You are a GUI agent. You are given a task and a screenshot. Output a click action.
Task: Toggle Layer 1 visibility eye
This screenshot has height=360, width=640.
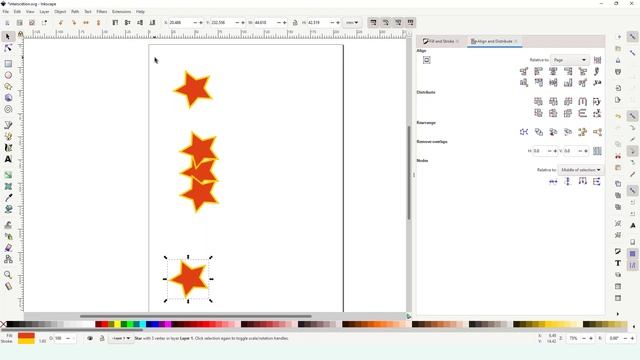pyautogui.click(x=90, y=338)
